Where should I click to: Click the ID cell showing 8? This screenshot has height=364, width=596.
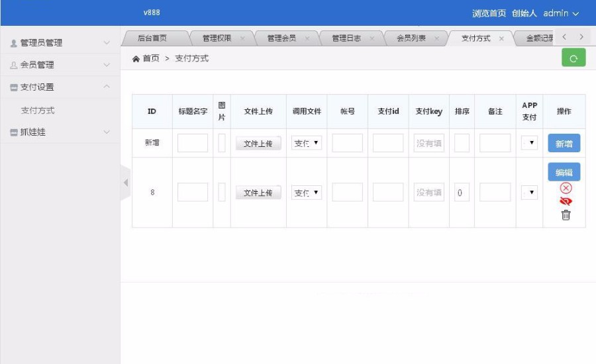coord(152,193)
